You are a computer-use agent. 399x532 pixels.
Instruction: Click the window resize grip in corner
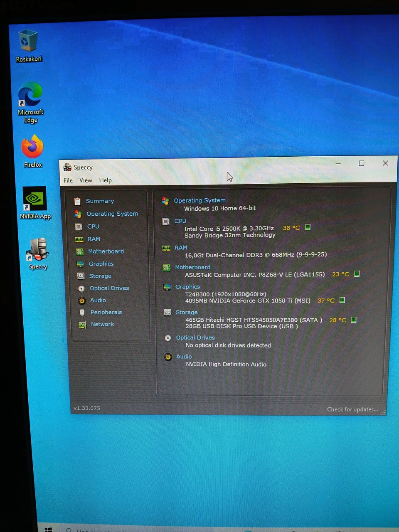coord(383,412)
